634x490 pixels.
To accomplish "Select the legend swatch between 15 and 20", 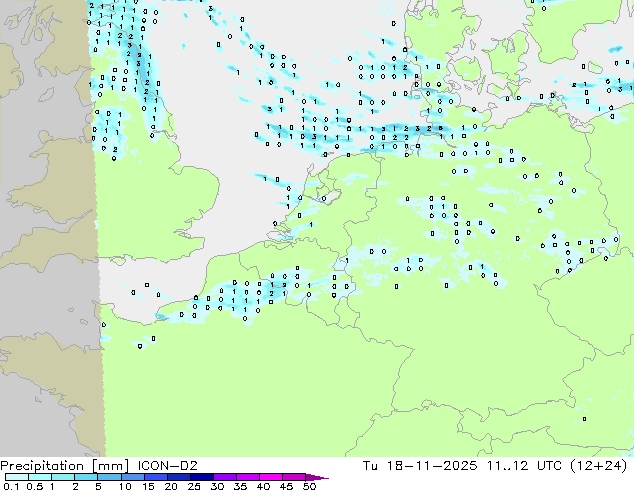I will pos(156,477).
